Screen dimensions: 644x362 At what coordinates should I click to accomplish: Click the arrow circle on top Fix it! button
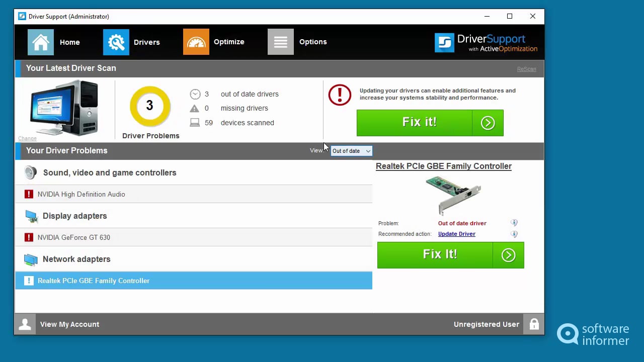pos(488,123)
